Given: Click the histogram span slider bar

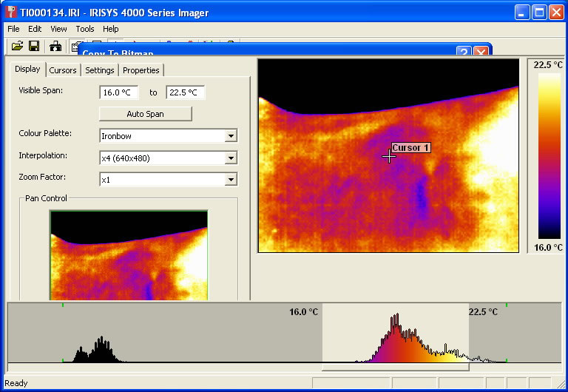Looking at the screenshot, I should (395, 367).
